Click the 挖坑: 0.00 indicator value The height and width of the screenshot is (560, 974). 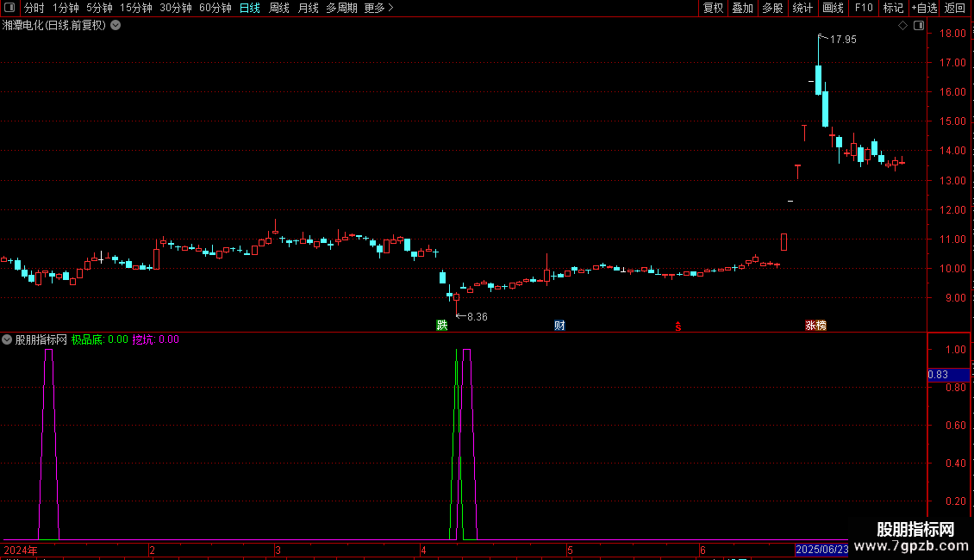point(155,339)
